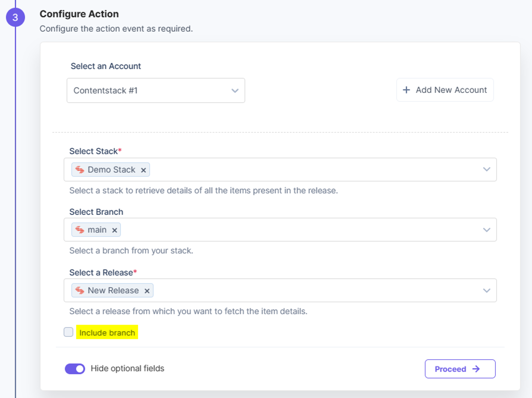This screenshot has width=532, height=398.
Task: Remove the main branch tag
Action: (114, 230)
